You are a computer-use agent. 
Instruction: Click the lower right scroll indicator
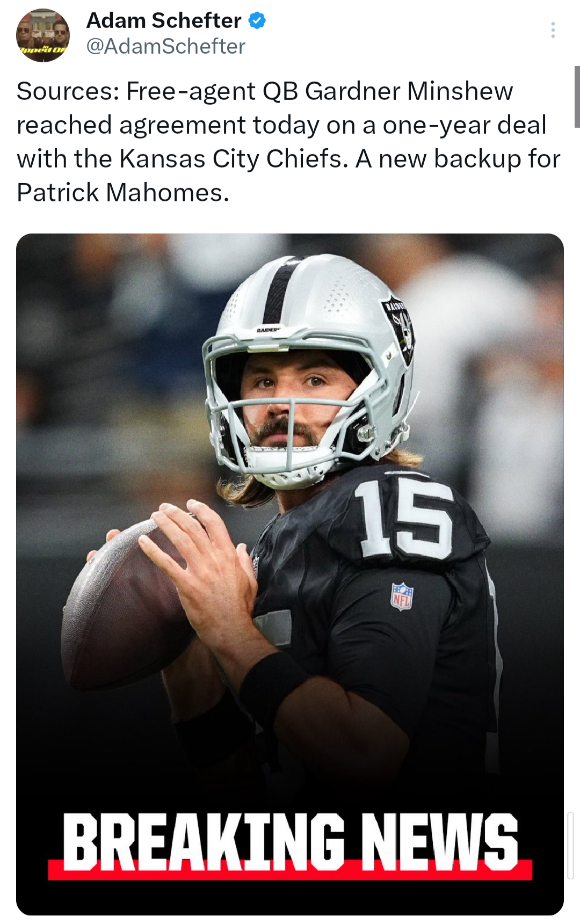pyautogui.click(x=570, y=846)
